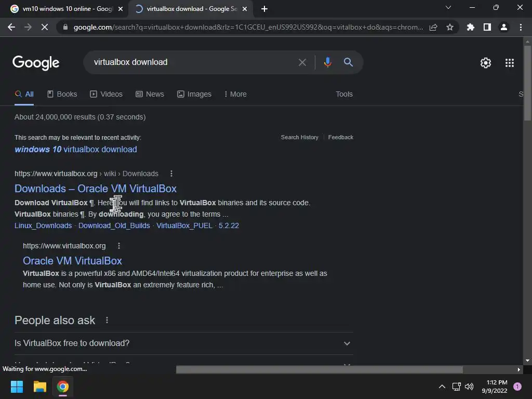Open the Oracle VM VirtualBox result
This screenshot has width=532, height=399.
coord(72,261)
